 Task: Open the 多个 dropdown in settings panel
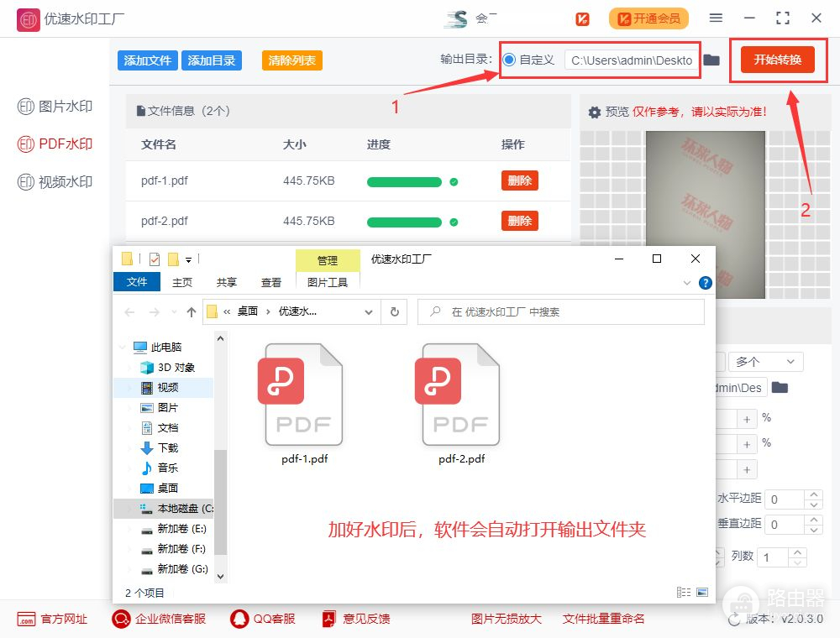765,362
